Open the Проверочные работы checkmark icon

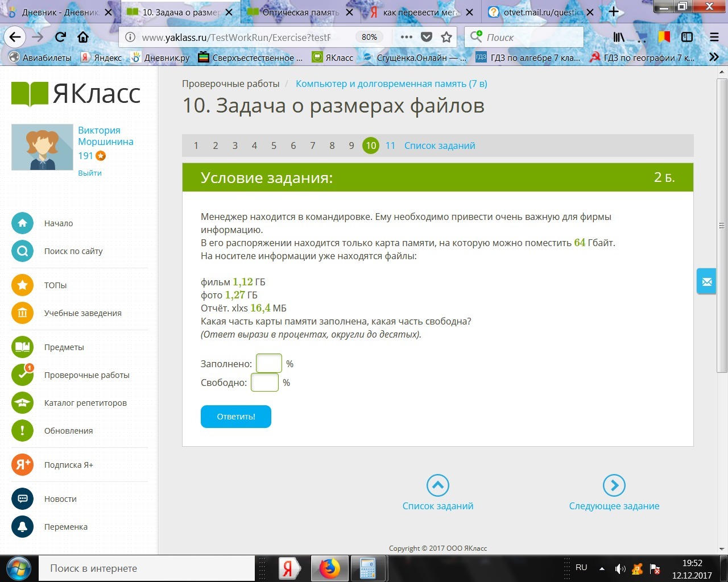pos(22,375)
